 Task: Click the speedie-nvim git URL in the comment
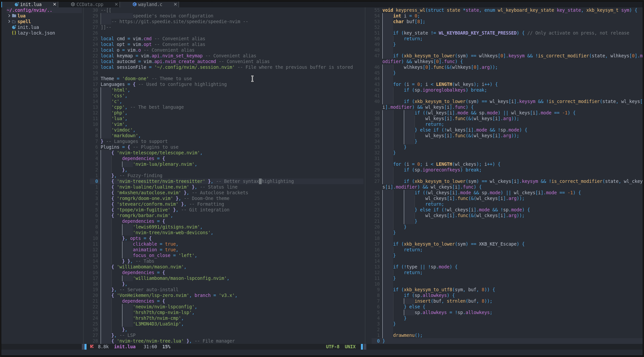pyautogui.click(x=180, y=21)
